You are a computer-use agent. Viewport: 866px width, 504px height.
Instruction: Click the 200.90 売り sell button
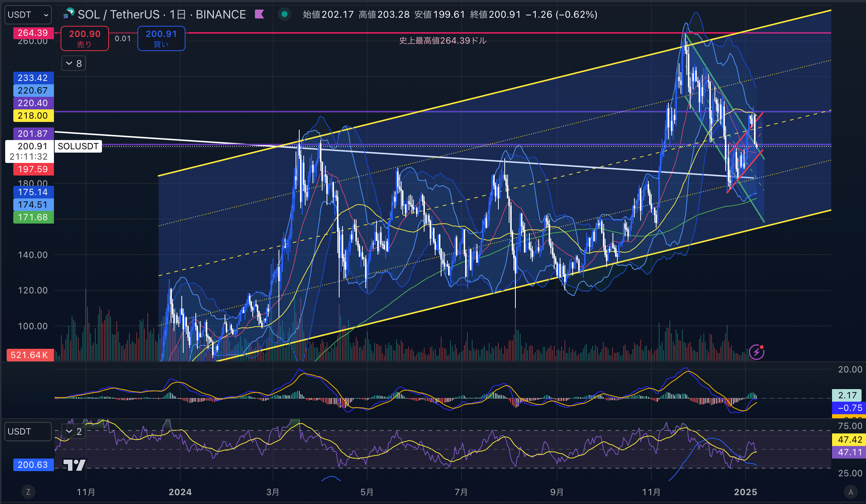pyautogui.click(x=85, y=38)
